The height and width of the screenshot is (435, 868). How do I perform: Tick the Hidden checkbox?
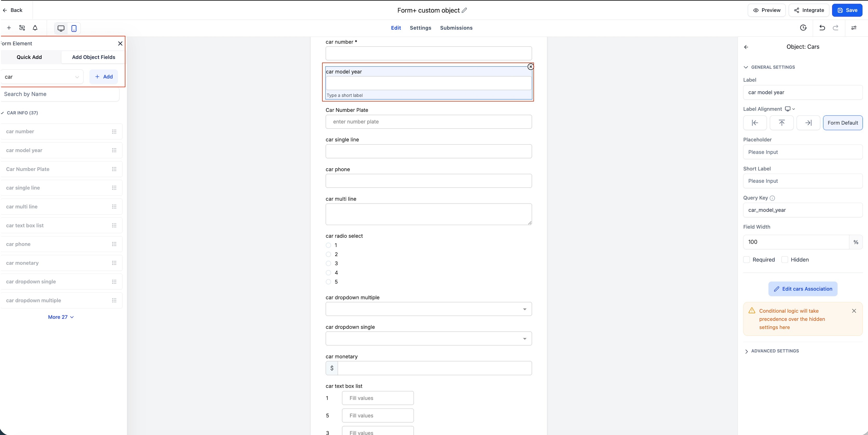[785, 260]
